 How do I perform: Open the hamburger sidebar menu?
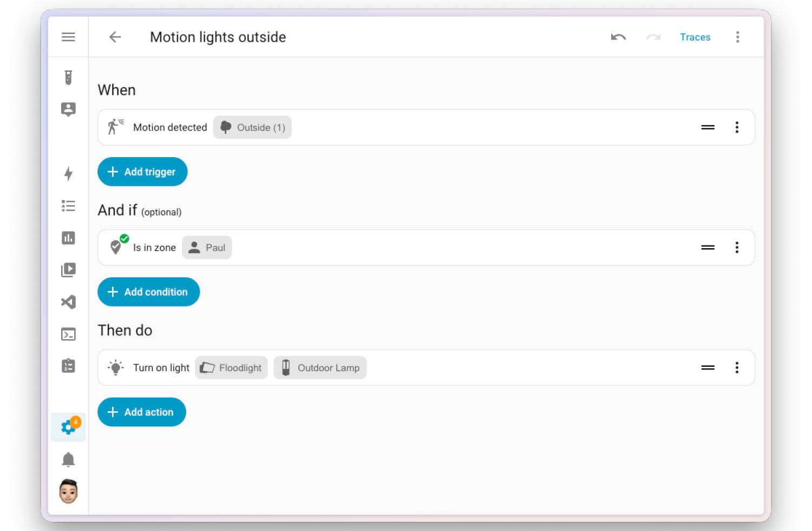pyautogui.click(x=68, y=37)
